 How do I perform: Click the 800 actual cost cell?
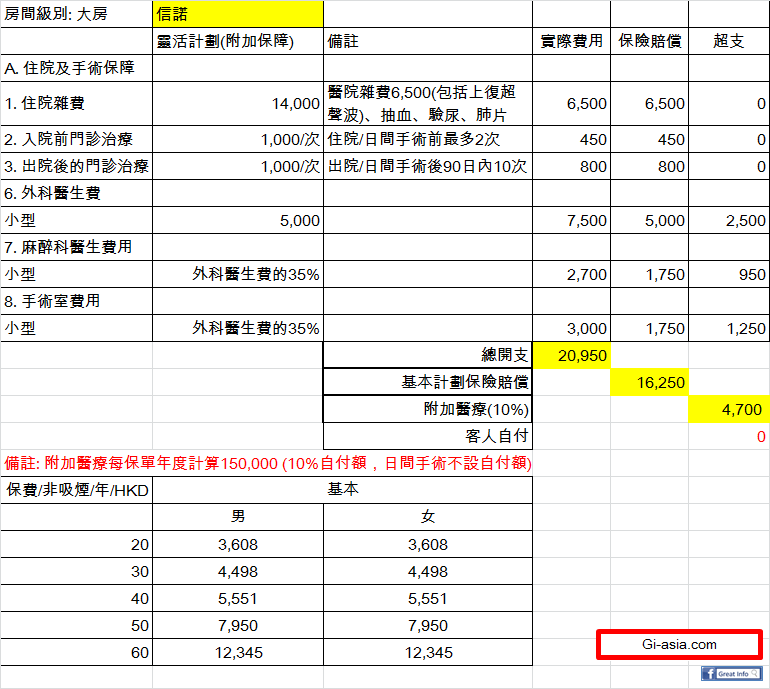click(571, 166)
